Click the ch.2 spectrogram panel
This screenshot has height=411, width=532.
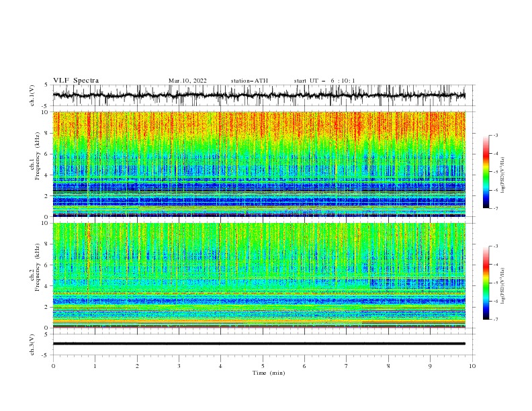[259, 275]
